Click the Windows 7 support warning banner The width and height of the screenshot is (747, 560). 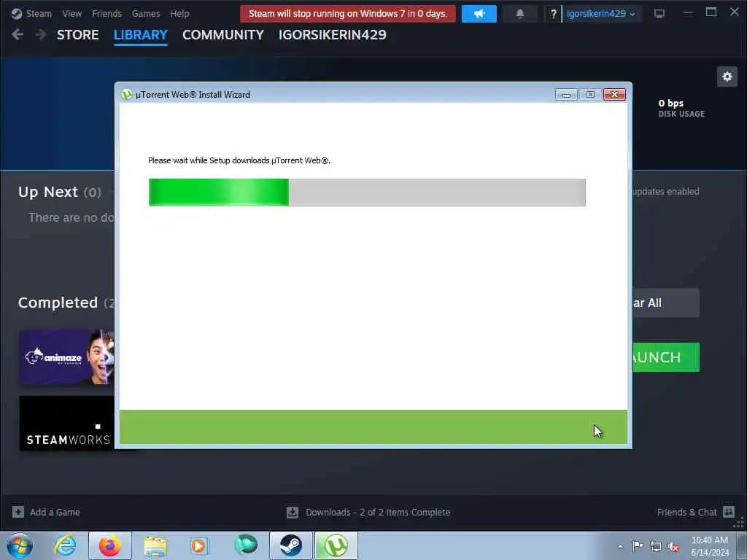pos(348,14)
